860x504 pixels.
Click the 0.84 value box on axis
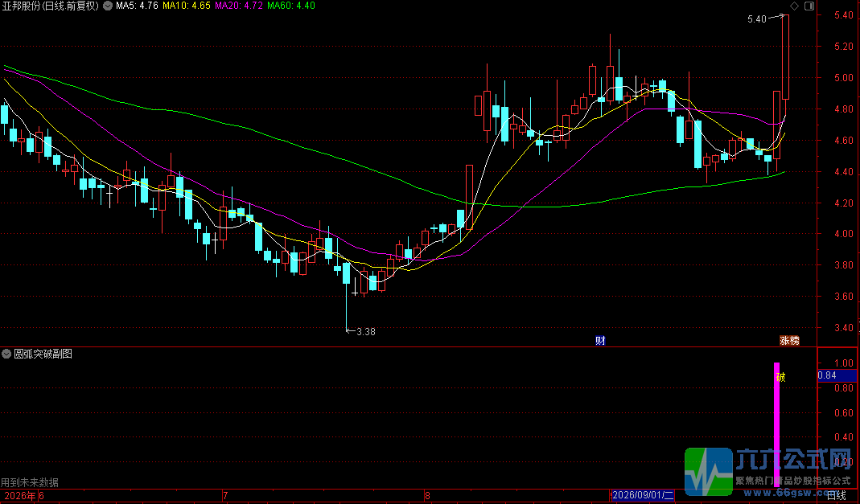(837, 375)
